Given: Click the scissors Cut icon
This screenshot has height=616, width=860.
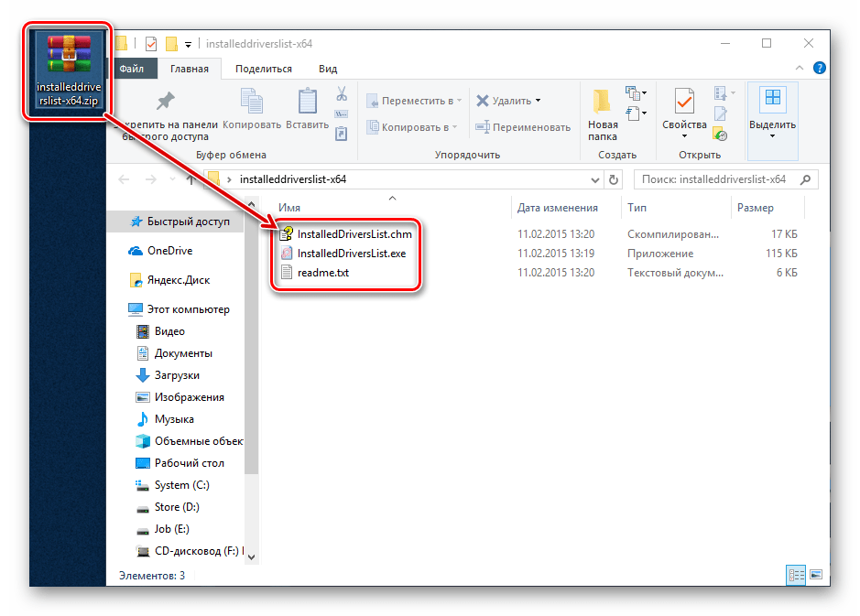Looking at the screenshot, I should [342, 93].
